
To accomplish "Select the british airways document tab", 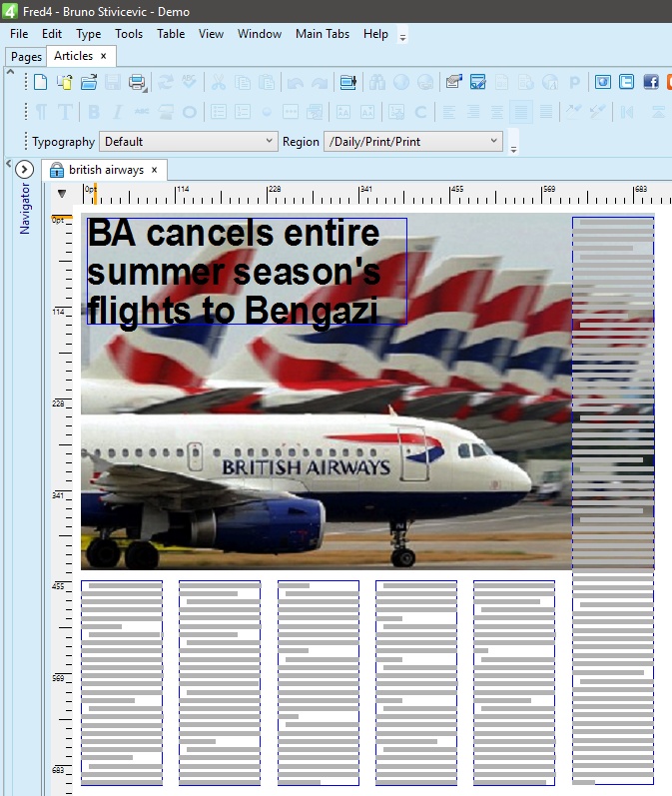I will point(106,170).
